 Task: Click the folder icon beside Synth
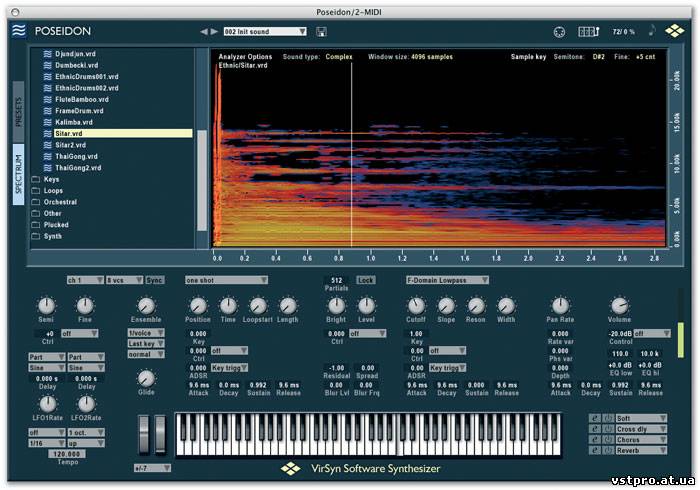tap(36, 236)
